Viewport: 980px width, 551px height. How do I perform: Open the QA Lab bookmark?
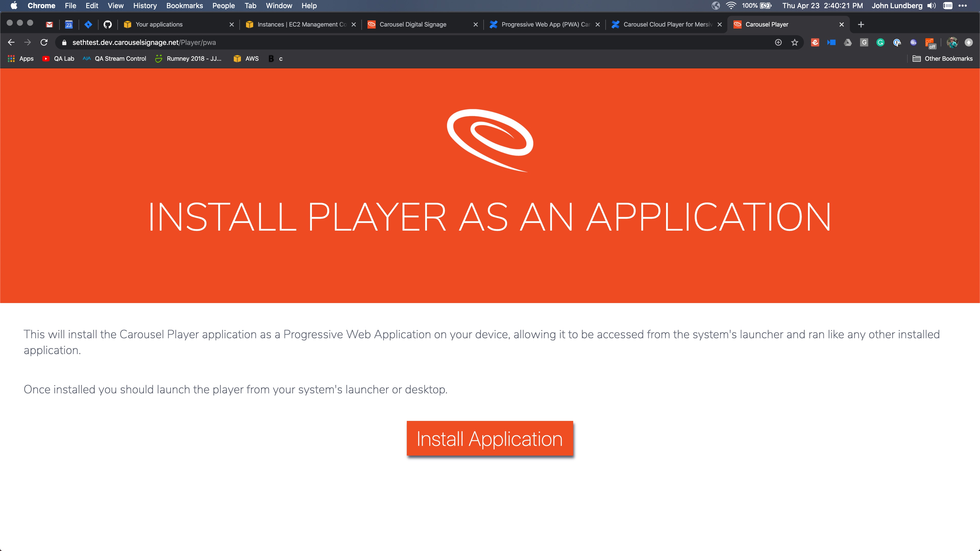pyautogui.click(x=58, y=59)
